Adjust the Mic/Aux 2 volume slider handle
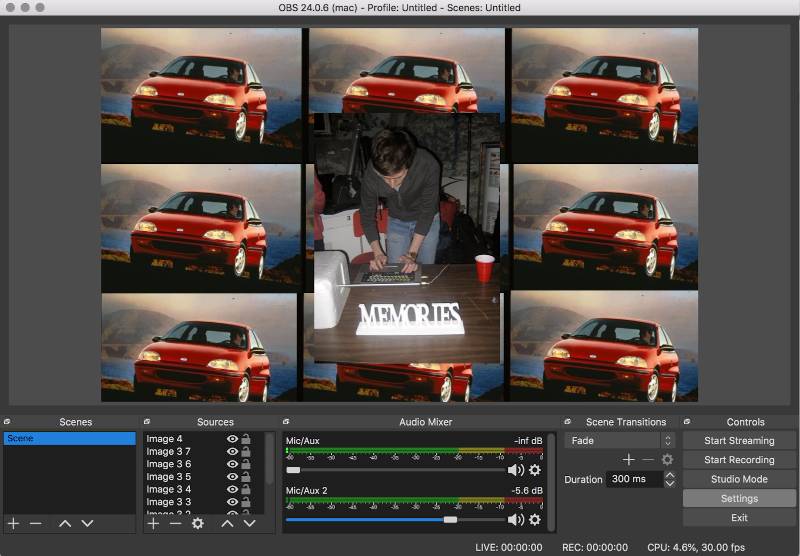This screenshot has width=800, height=556. pos(451,519)
